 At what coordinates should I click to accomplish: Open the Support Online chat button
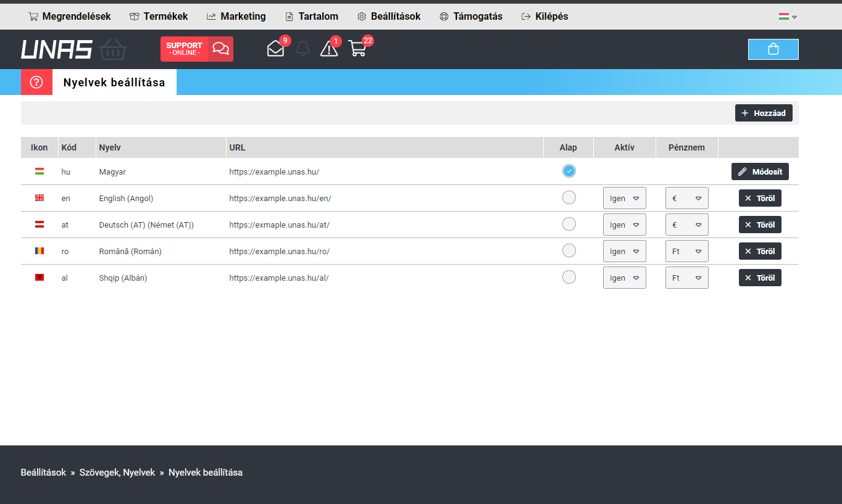tap(196, 49)
